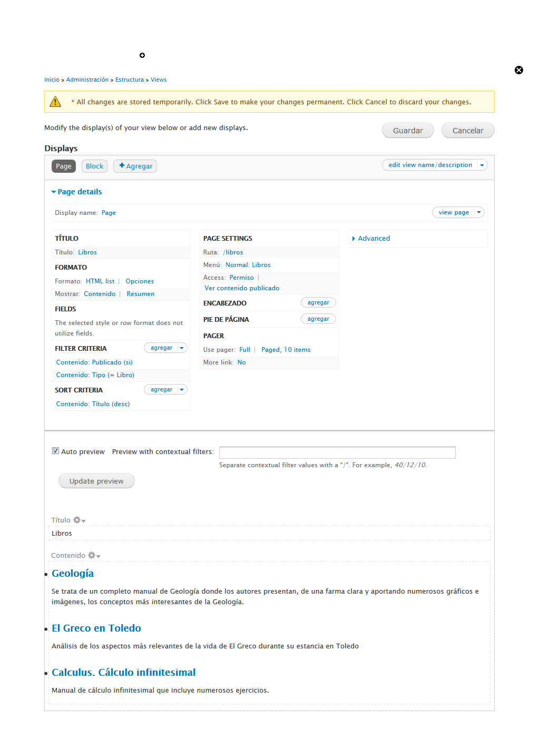Open the edit view name dropdown arrow
Screen dimensions: 560x739
[x=482, y=165]
